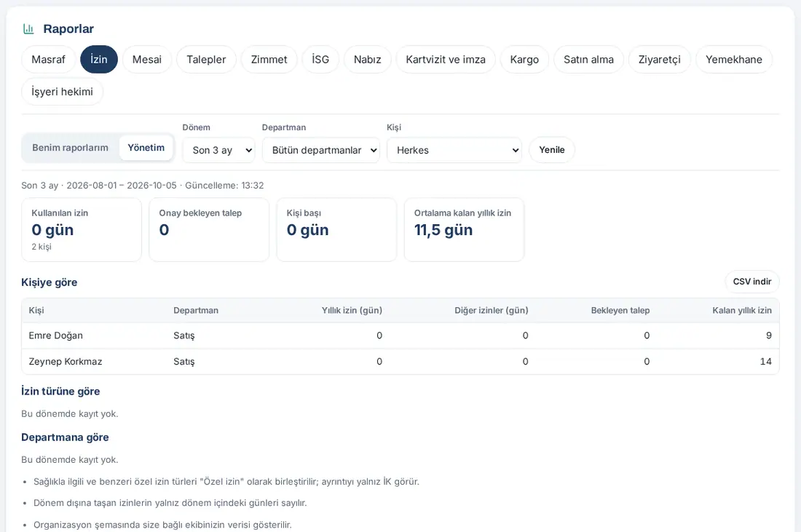Click the Yenile button

tap(552, 150)
